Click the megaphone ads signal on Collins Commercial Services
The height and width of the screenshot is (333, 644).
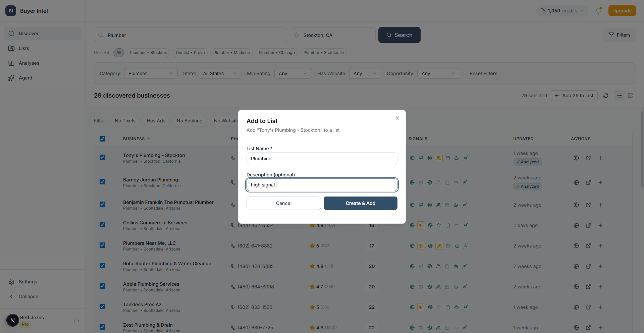point(421,225)
